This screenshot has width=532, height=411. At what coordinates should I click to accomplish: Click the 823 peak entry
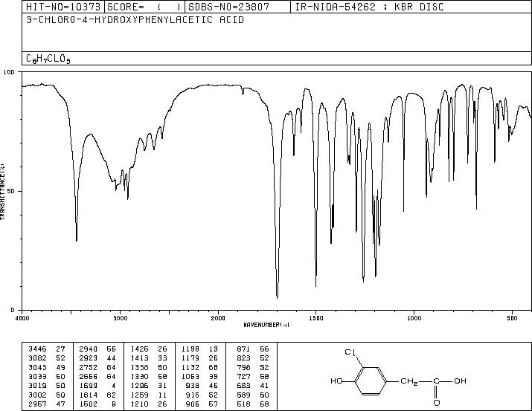[x=253, y=358]
